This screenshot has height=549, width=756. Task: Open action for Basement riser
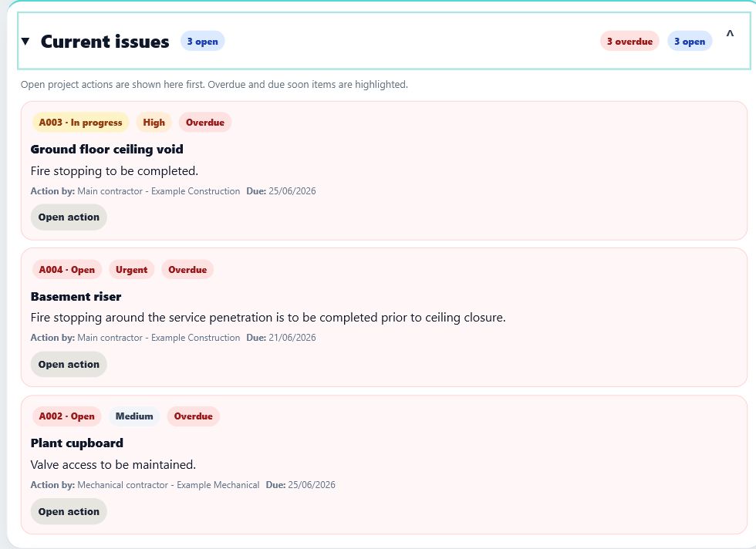click(x=69, y=365)
